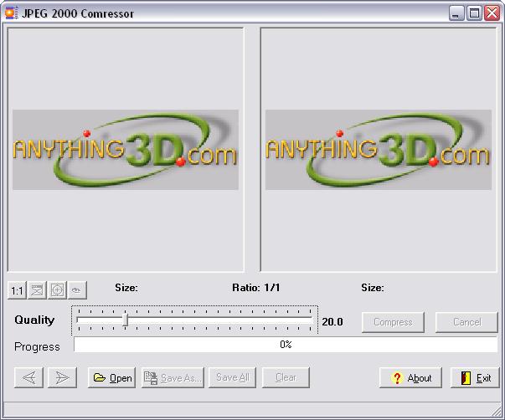505x420 pixels.
Task: Click the Clear button
Action: (x=286, y=377)
